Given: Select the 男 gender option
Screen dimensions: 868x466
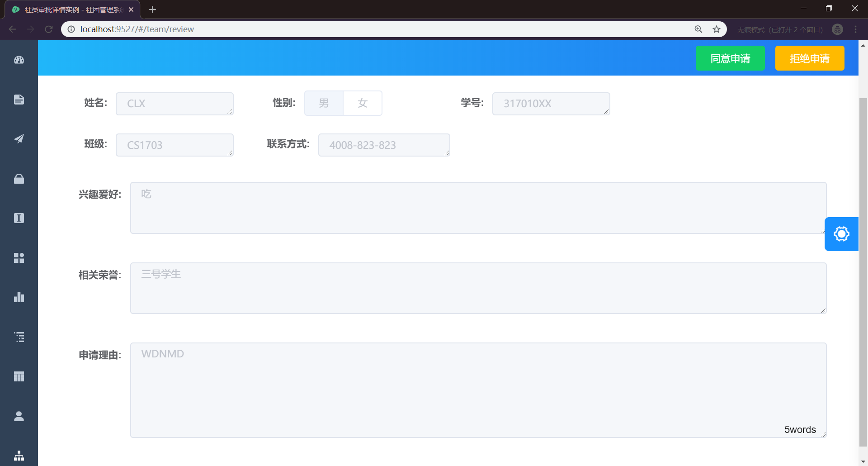Looking at the screenshot, I should 324,103.
